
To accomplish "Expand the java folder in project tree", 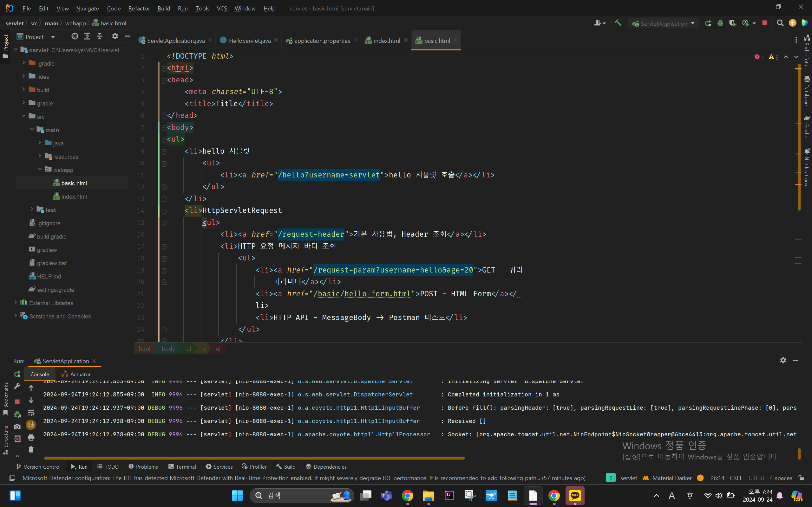I will tap(40, 143).
